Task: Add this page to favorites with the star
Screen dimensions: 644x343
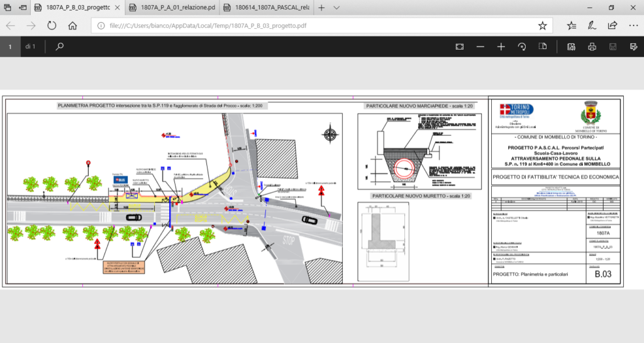Action: [542, 26]
